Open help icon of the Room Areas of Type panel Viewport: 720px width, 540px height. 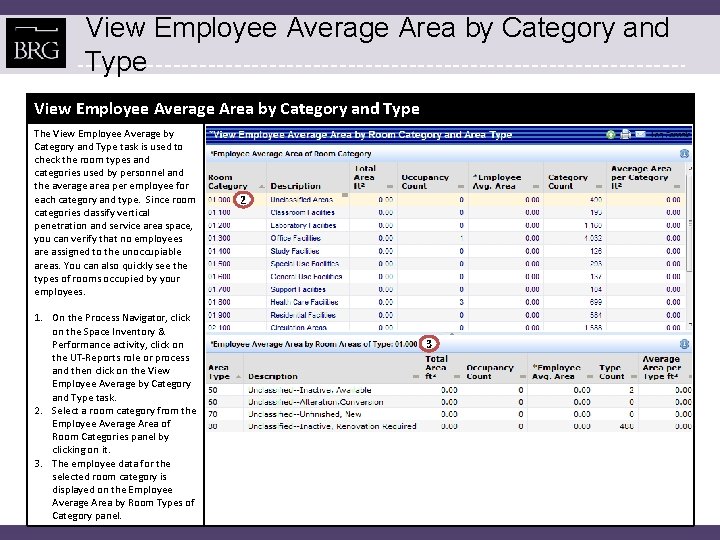684,344
